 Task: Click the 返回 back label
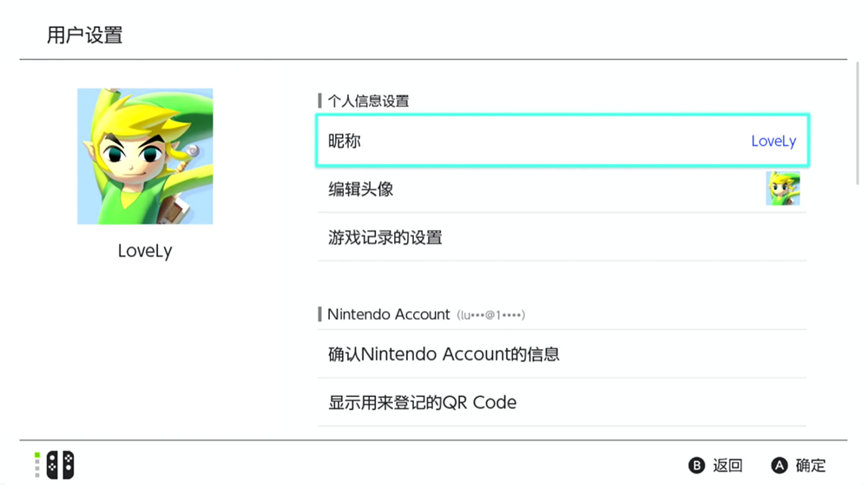(x=727, y=466)
